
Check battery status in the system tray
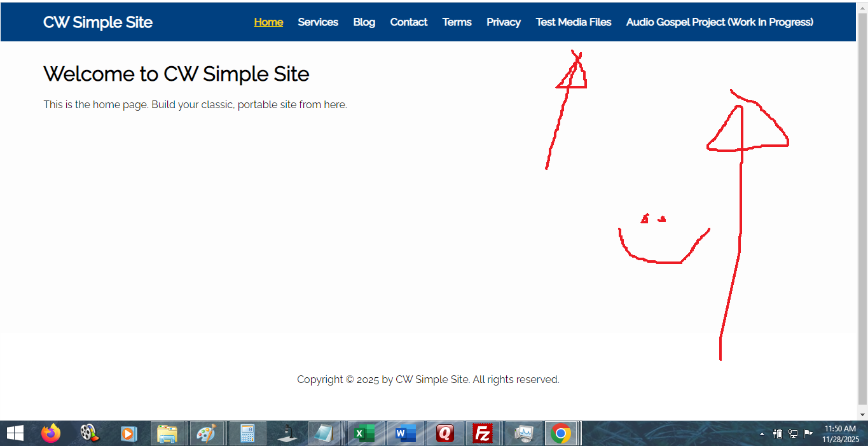(777, 434)
